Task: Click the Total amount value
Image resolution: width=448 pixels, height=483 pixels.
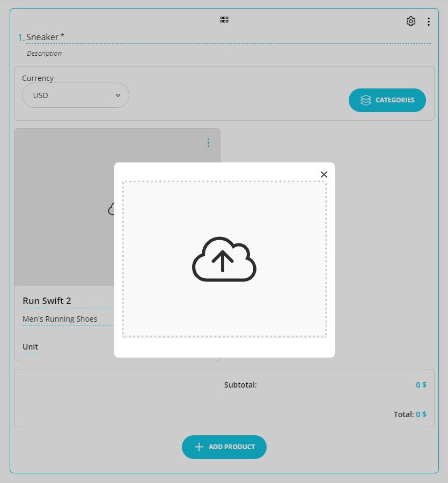Action: pos(421,414)
